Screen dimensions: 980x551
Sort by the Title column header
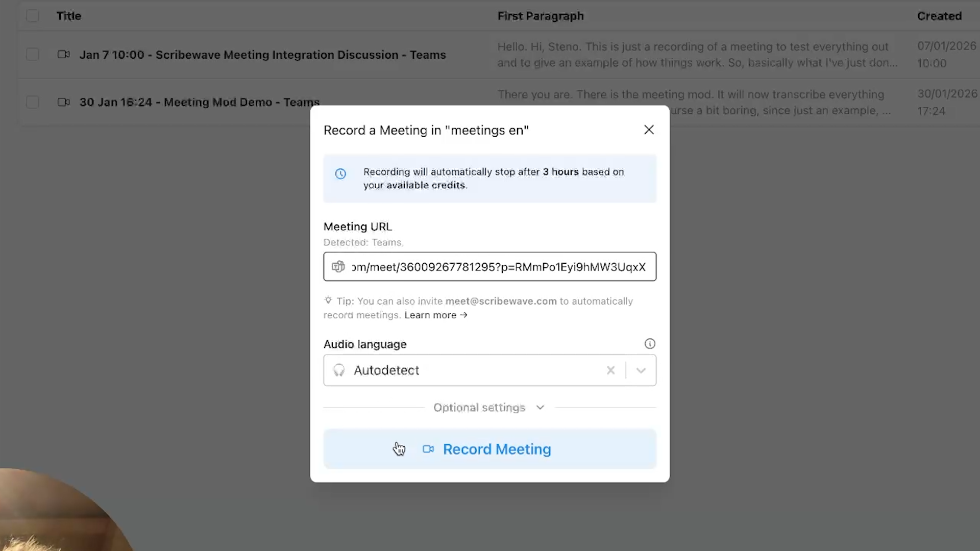[x=69, y=16]
